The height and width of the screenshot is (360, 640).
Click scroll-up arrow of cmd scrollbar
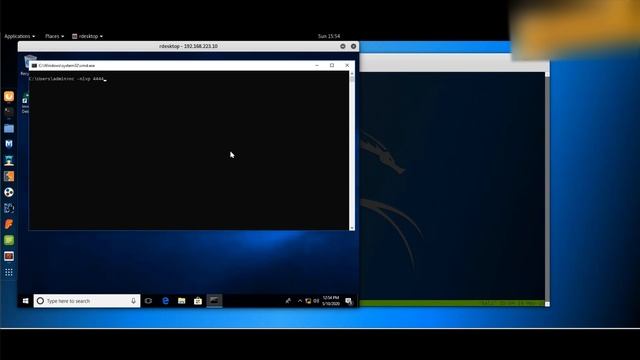(352, 73)
